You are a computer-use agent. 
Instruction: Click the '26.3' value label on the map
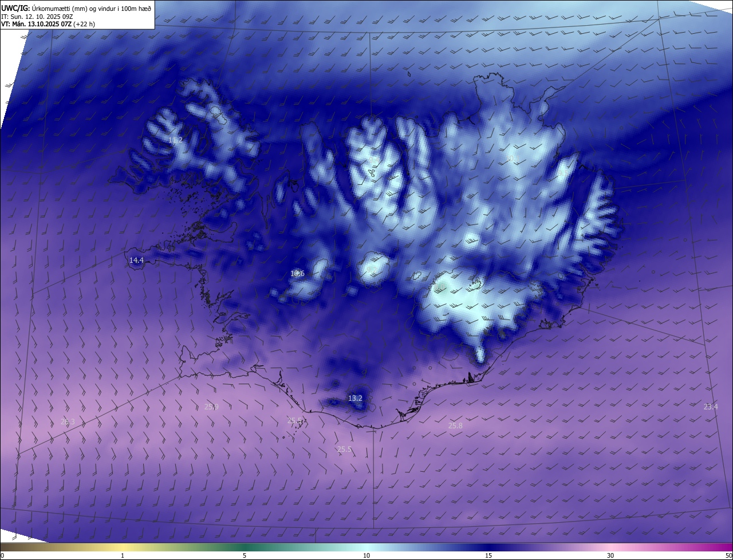click(68, 421)
